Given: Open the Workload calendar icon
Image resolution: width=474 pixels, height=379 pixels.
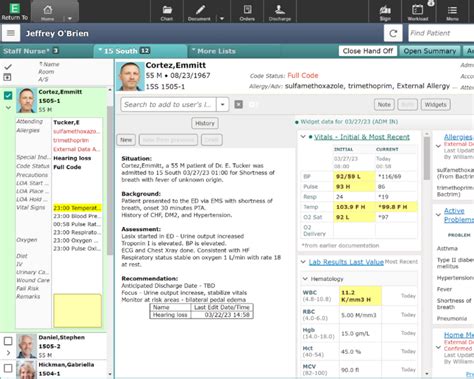Looking at the screenshot, I should (x=418, y=9).
